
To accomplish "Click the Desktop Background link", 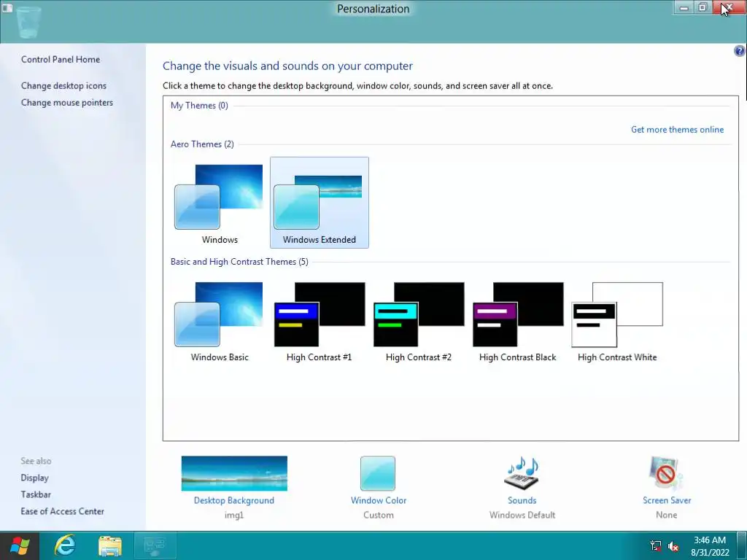I will pyautogui.click(x=234, y=500).
